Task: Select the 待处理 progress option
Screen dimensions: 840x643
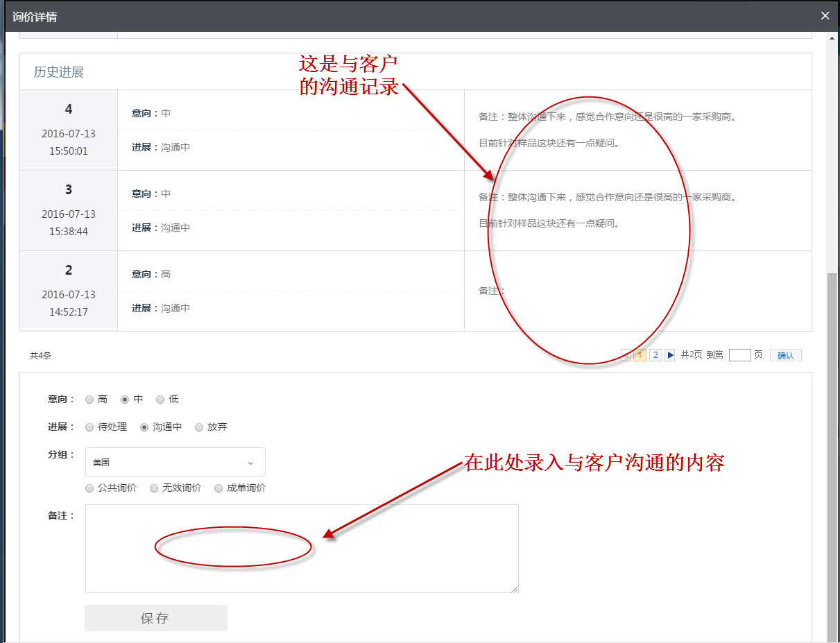Action: pos(89,427)
